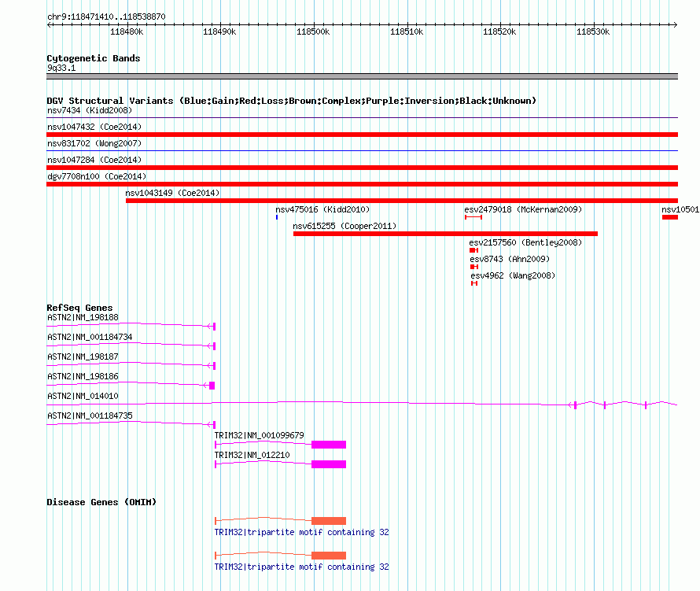The height and width of the screenshot is (591, 700).
Task: Open the nsv1043149 (Coe2014) variant label
Action: coord(172,193)
